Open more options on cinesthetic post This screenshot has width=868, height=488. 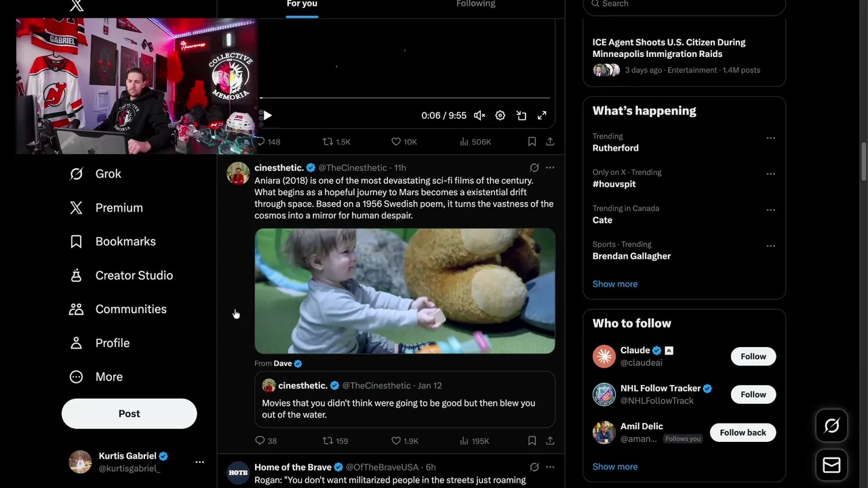[550, 167]
